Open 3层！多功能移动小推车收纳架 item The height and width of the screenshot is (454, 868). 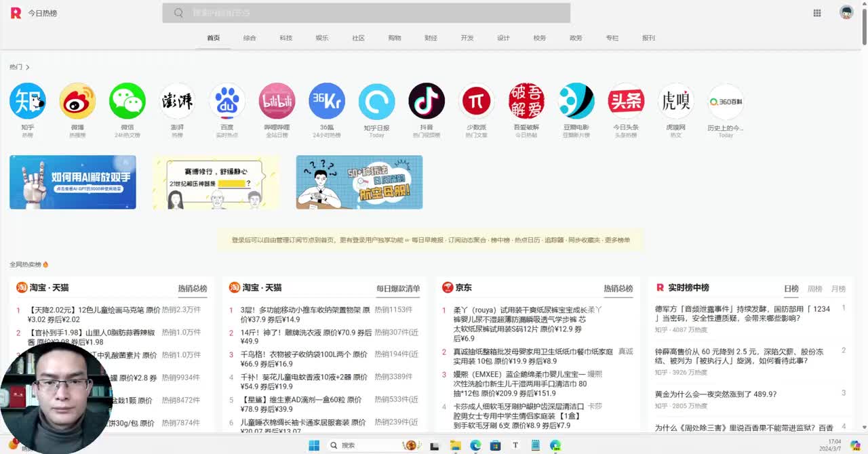[305, 314]
